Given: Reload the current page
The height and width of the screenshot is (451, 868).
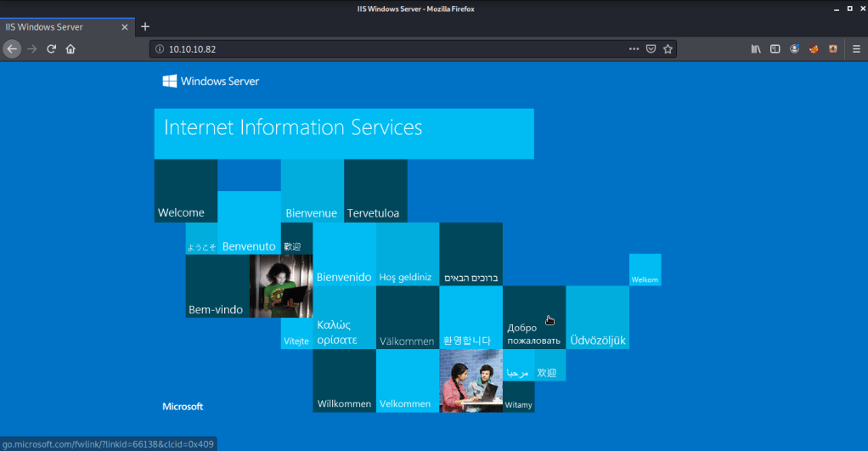Looking at the screenshot, I should [x=52, y=49].
